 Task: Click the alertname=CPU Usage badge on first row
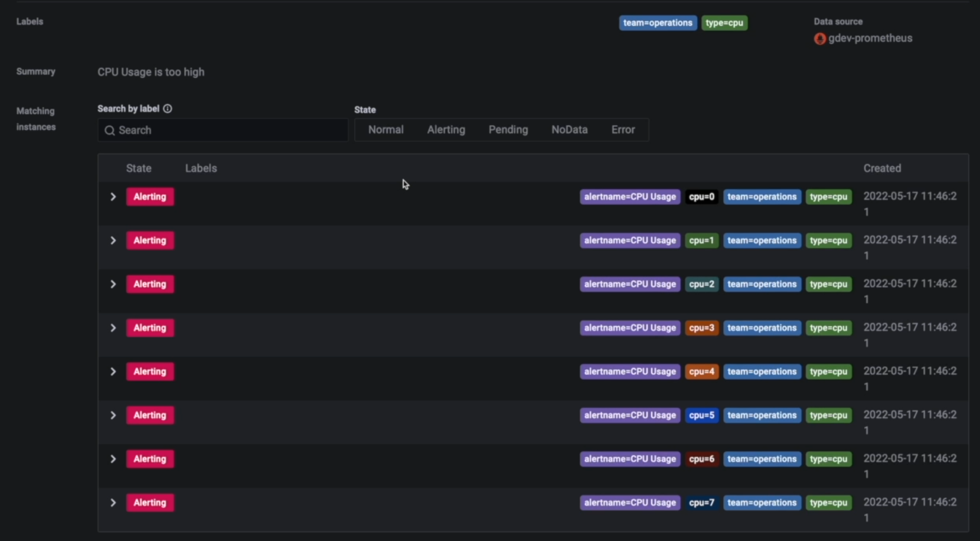click(629, 197)
